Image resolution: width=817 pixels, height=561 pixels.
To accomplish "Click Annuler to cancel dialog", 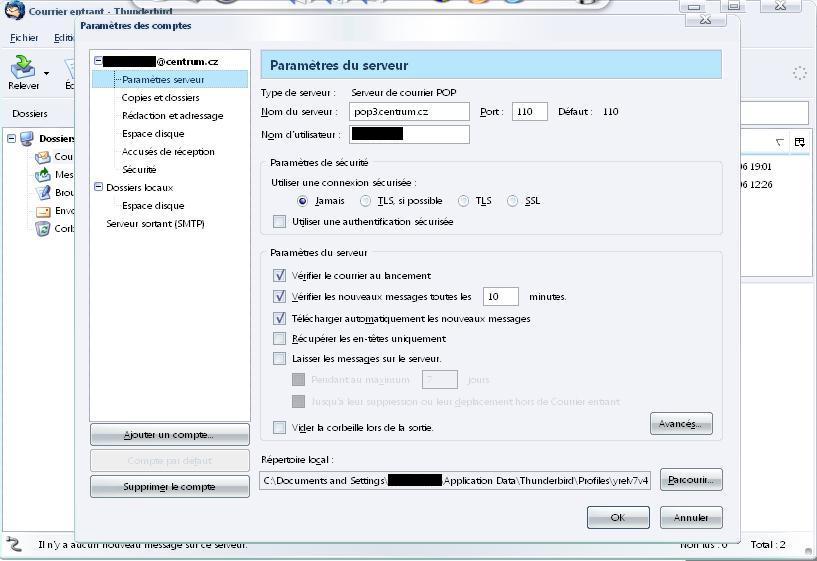I will (x=691, y=517).
